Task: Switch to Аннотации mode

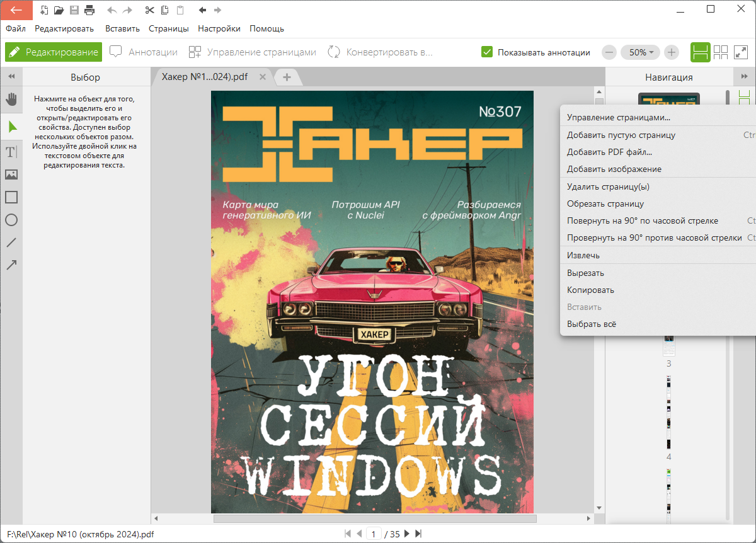Action: pyautogui.click(x=144, y=52)
